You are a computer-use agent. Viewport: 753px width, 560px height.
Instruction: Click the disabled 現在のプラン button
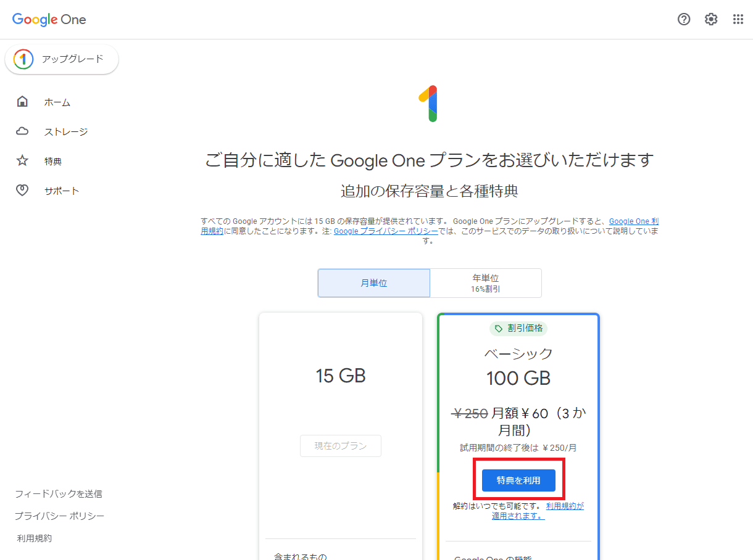tap(341, 446)
